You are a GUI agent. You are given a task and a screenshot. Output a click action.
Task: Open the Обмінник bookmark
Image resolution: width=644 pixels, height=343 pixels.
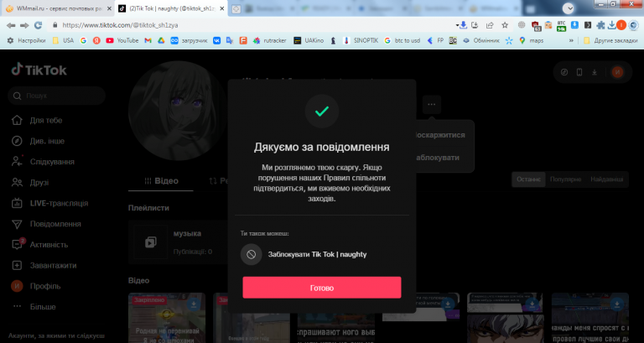point(481,40)
